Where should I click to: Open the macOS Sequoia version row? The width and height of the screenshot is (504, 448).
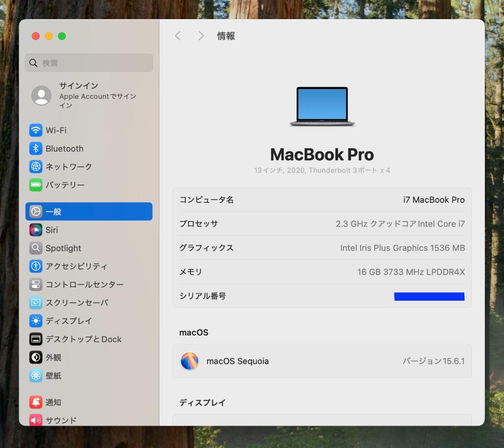point(322,361)
